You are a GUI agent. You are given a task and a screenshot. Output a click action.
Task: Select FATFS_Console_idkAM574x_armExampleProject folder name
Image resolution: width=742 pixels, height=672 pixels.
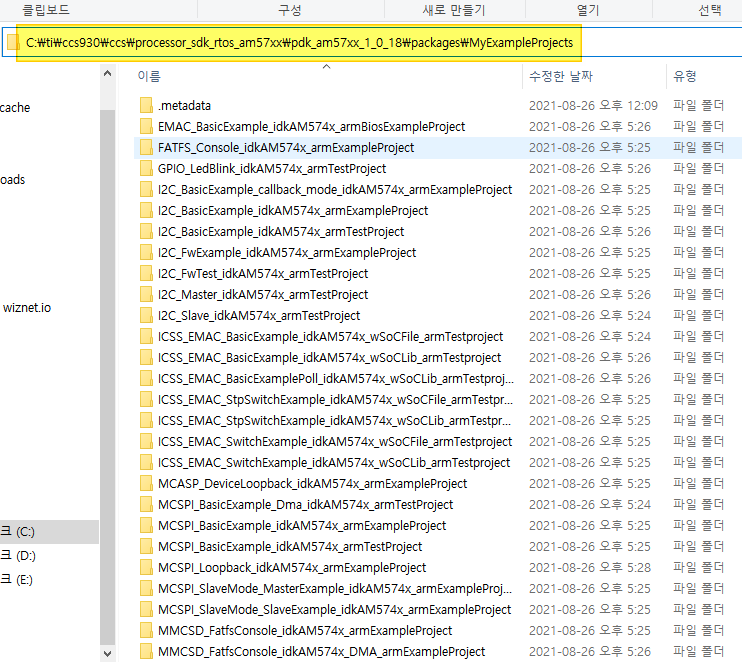(286, 148)
